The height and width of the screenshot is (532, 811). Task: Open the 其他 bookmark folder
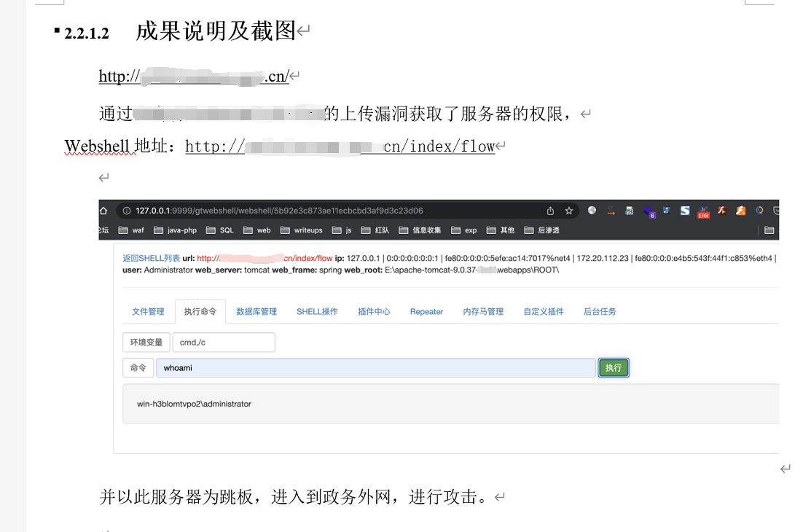click(x=500, y=230)
